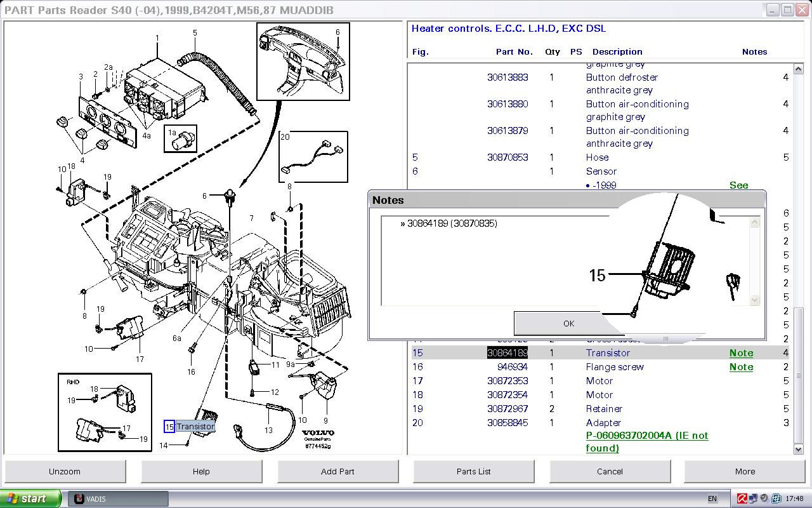Click the Transistor description in the parts list

608,353
